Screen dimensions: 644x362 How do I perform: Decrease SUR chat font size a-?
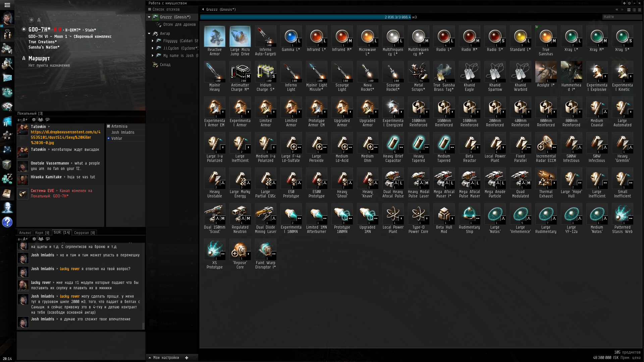(19, 239)
